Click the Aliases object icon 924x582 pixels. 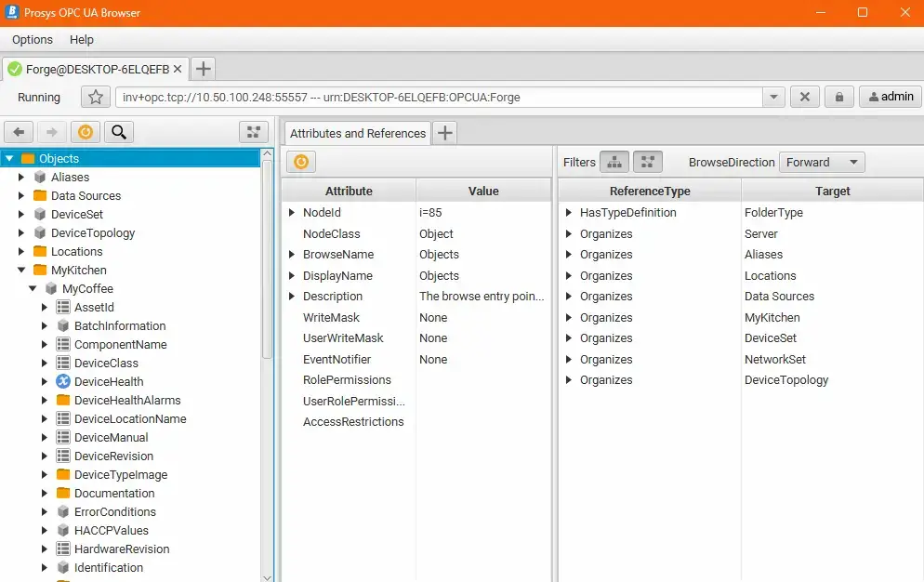click(x=40, y=177)
